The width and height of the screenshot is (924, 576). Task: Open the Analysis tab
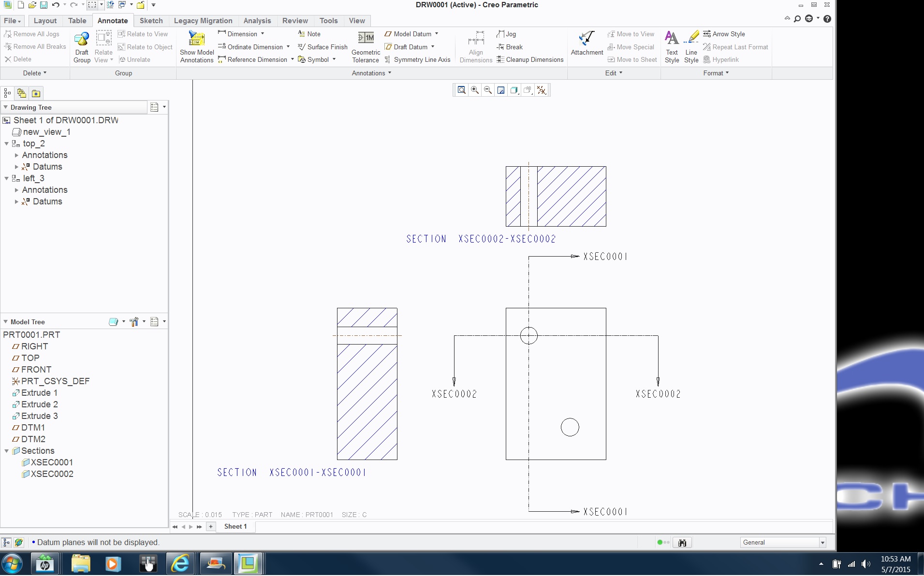[257, 21]
